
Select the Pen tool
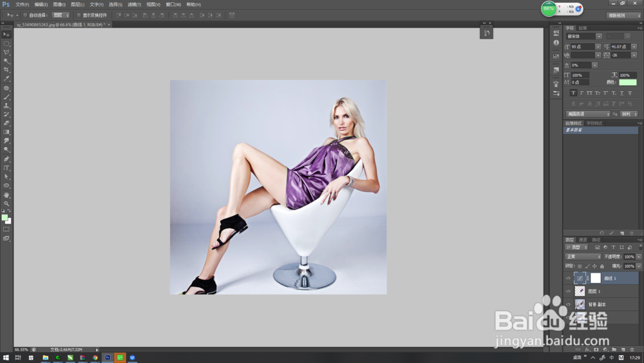coord(6,159)
